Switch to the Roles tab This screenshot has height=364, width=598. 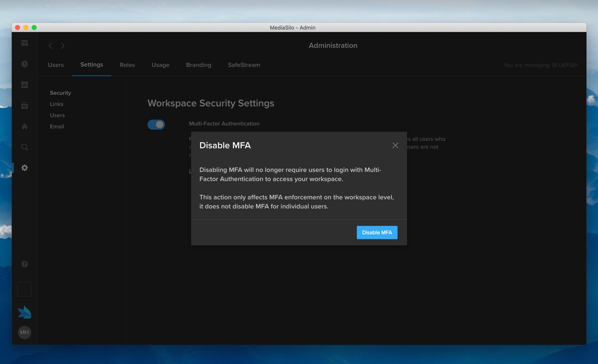pos(127,65)
